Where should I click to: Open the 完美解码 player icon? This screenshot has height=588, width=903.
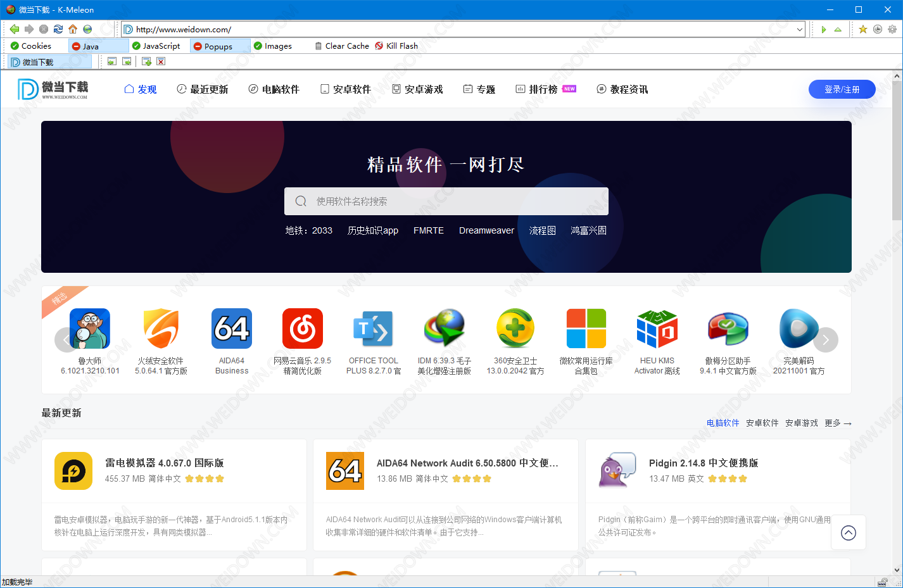799,328
